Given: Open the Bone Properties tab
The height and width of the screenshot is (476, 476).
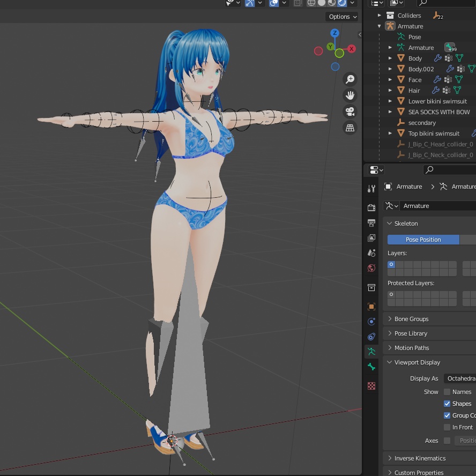Looking at the screenshot, I should [x=371, y=367].
